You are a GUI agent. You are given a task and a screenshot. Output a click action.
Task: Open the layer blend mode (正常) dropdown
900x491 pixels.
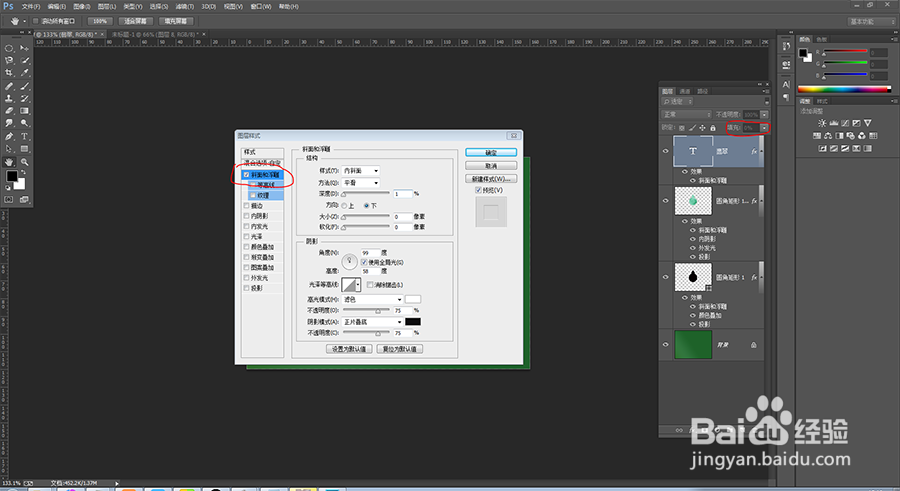coord(686,114)
